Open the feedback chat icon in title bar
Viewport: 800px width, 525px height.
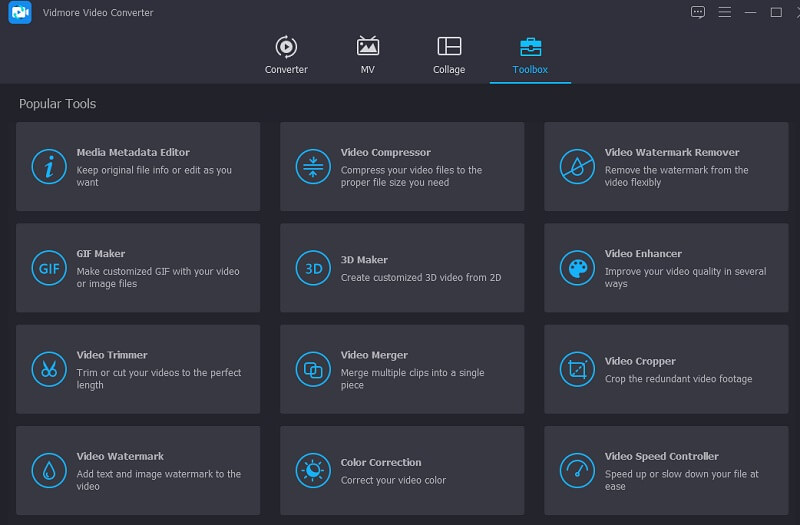(698, 12)
